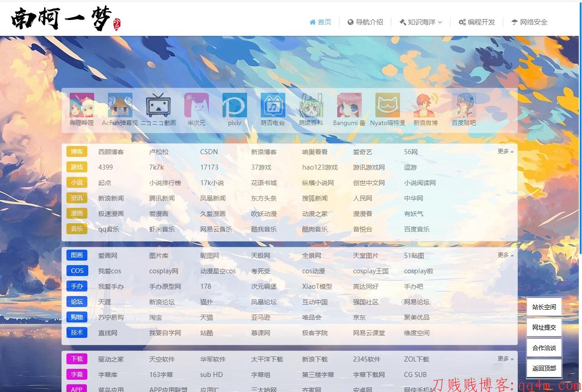Select the 漫画 category tag
This screenshot has width=582, height=392.
[77, 214]
